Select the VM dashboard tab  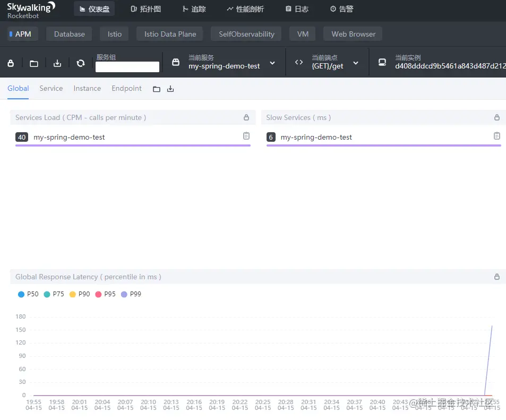pos(302,34)
